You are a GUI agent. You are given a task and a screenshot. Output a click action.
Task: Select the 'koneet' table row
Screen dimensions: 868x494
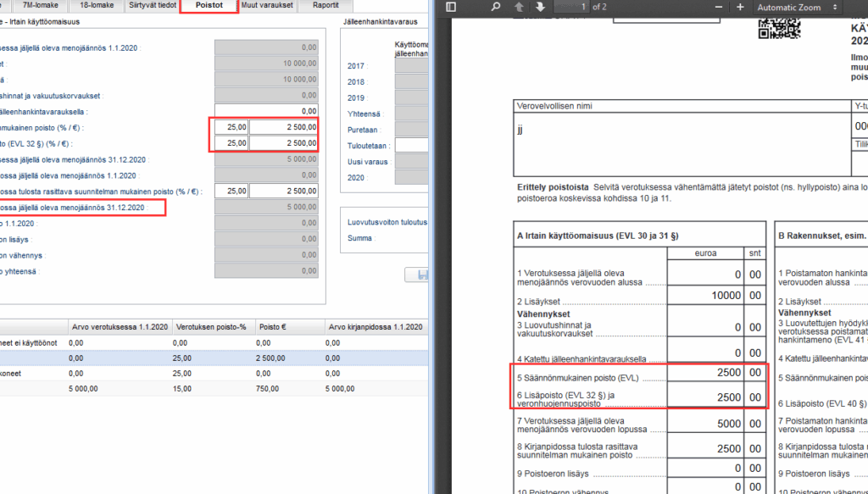[x=214, y=374]
